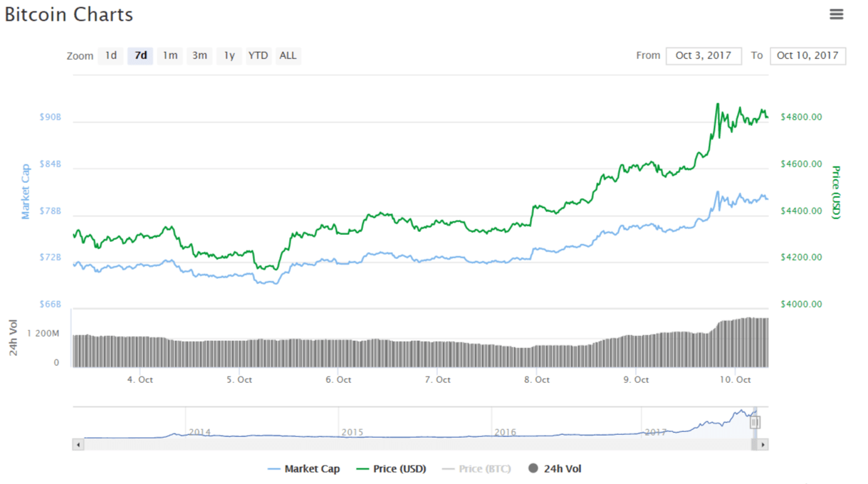This screenshot has width=868, height=484.
Task: Hide the 24h Vol series
Action: pos(555,468)
